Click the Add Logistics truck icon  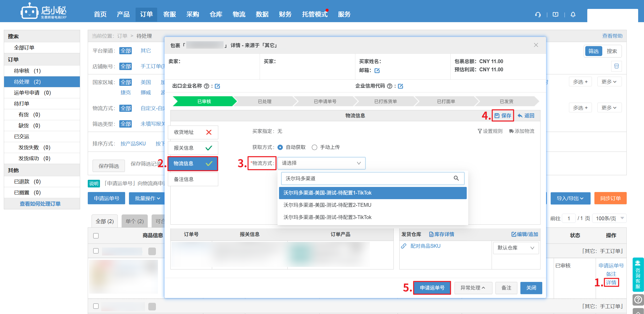(511, 131)
